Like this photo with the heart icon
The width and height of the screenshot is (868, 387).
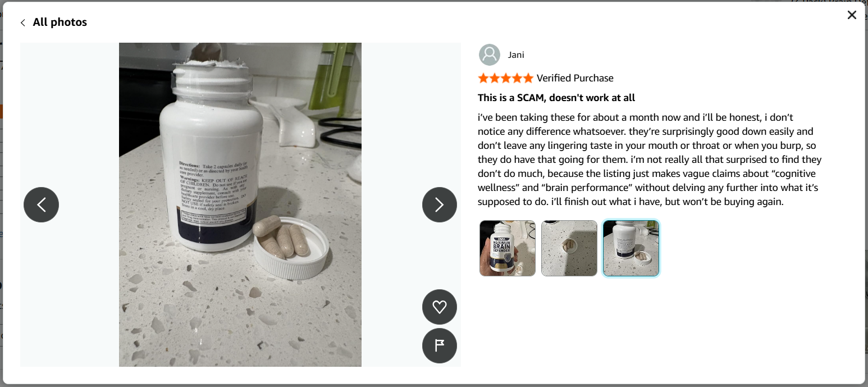pos(440,307)
